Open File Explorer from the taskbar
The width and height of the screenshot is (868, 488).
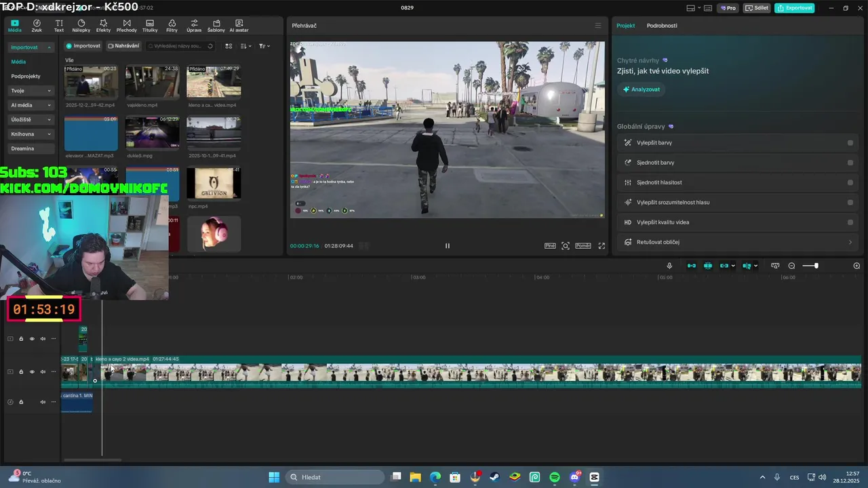click(415, 477)
